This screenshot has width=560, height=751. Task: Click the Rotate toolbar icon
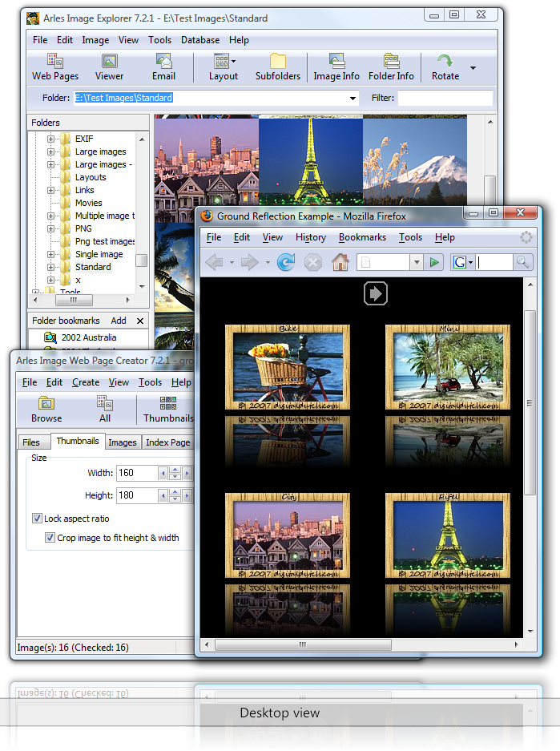click(445, 67)
